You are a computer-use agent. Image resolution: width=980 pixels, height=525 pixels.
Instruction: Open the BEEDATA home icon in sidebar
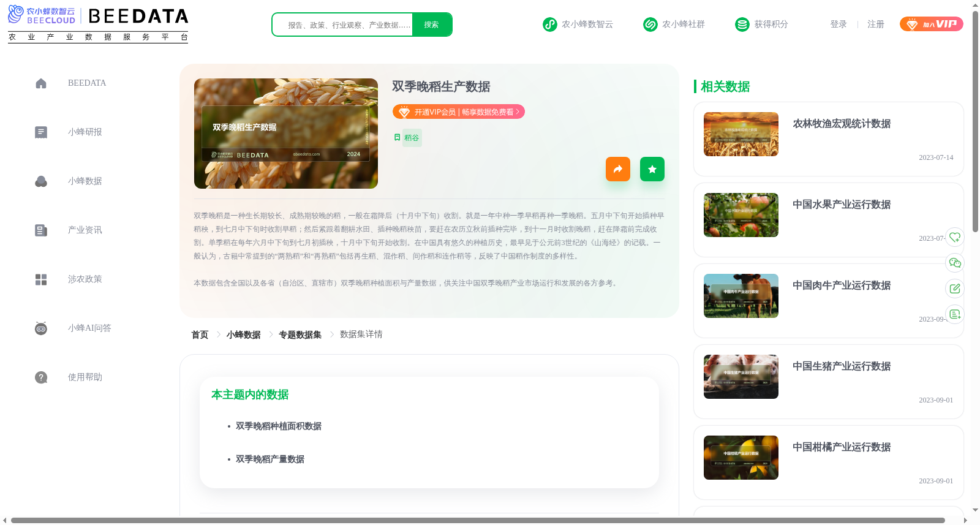click(41, 83)
